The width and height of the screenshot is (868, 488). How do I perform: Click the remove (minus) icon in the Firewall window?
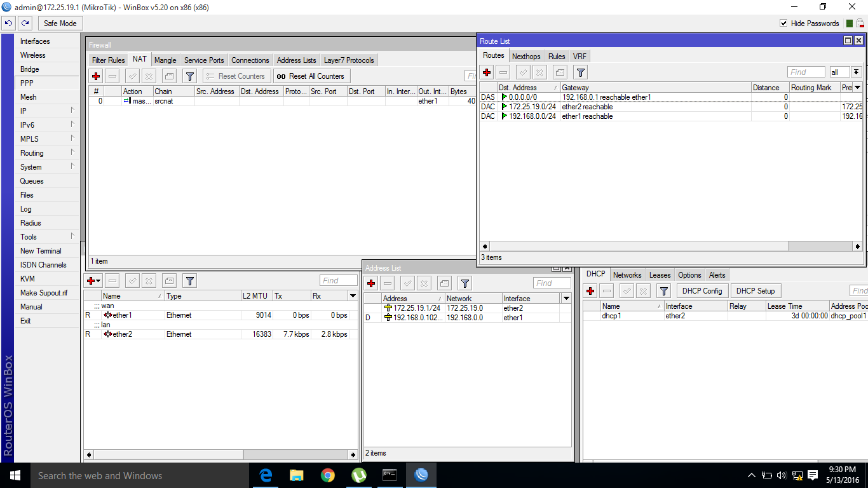112,76
